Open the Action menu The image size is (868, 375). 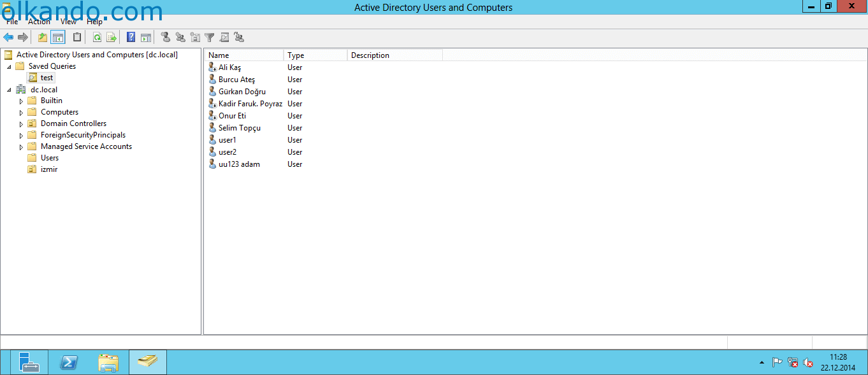(x=39, y=22)
